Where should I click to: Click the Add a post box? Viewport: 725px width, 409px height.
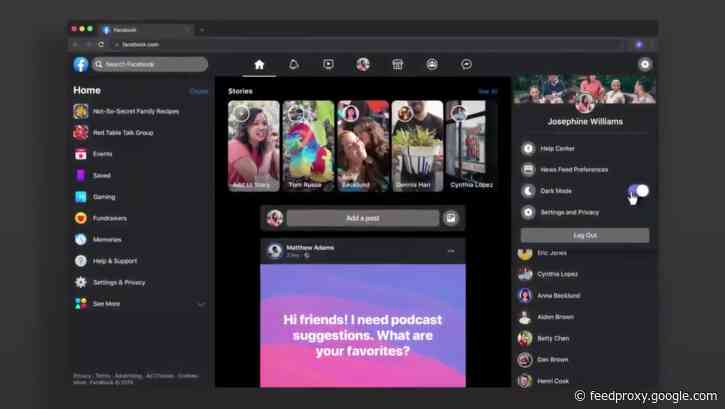click(363, 218)
